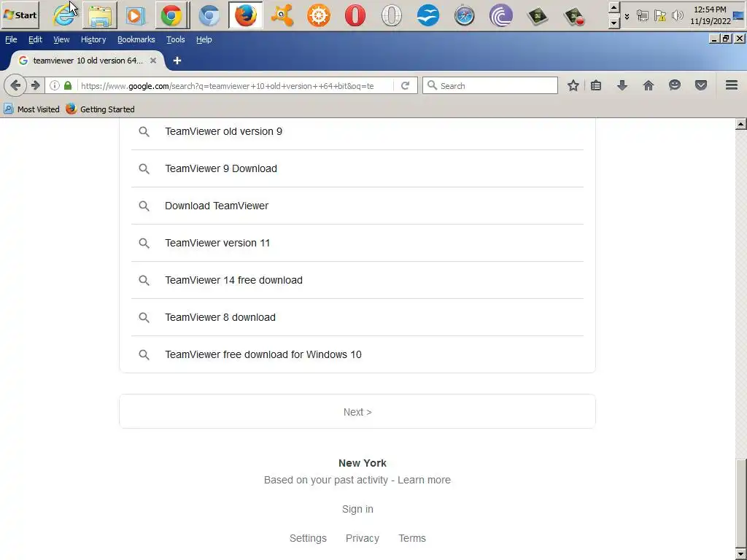Search related: TeamViewer old version 9
The image size is (747, 560).
[357, 131]
